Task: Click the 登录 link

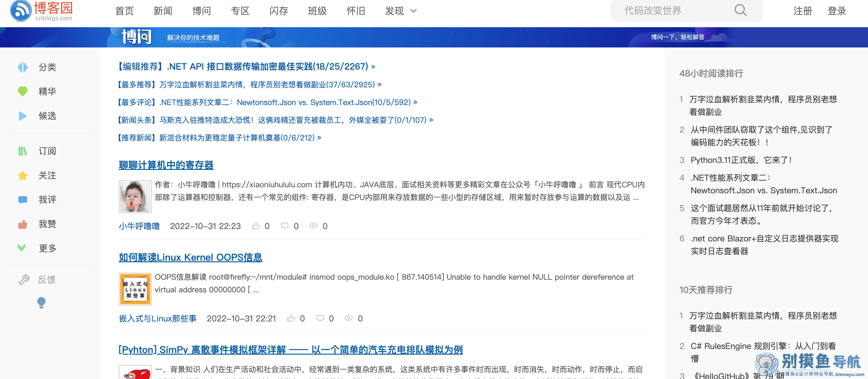Action: click(x=837, y=11)
